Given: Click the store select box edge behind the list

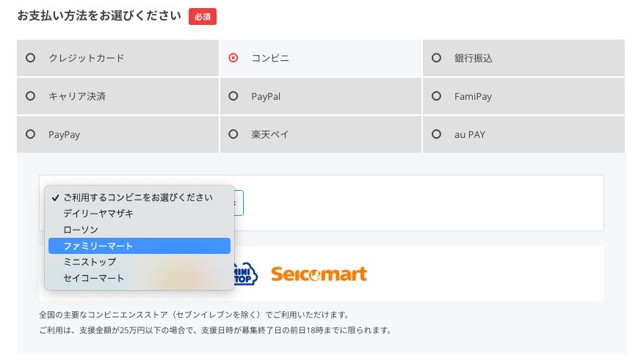Looking at the screenshot, I should click(239, 203).
